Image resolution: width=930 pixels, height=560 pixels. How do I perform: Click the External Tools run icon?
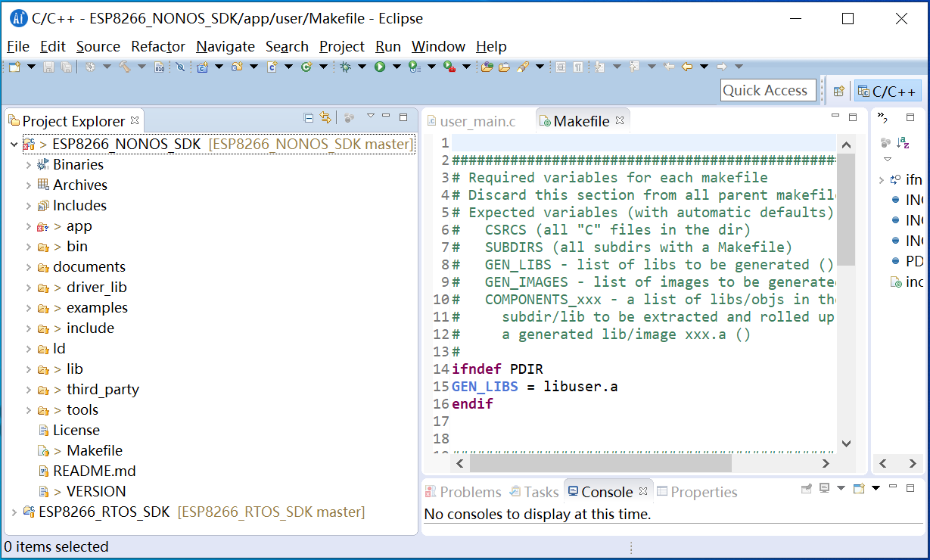coord(449,67)
